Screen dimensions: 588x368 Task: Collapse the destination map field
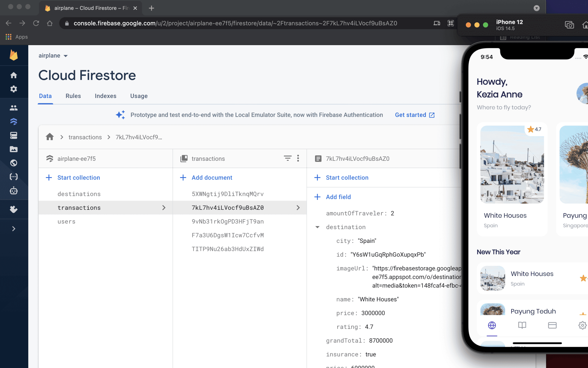(317, 227)
